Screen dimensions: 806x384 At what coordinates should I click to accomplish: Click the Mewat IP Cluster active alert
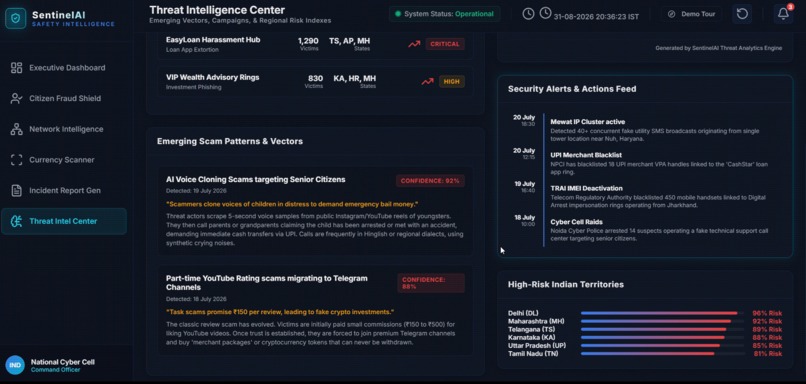(x=588, y=122)
